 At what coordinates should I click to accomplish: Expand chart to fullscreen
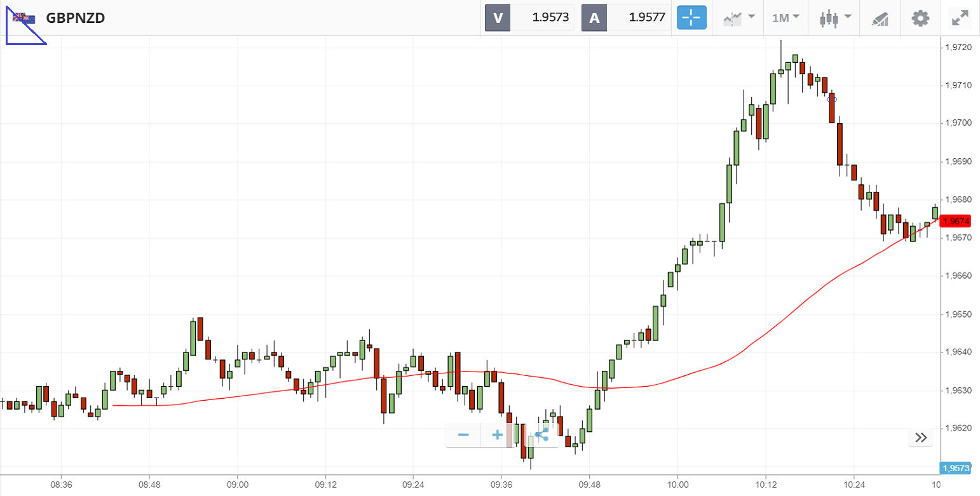point(959,18)
